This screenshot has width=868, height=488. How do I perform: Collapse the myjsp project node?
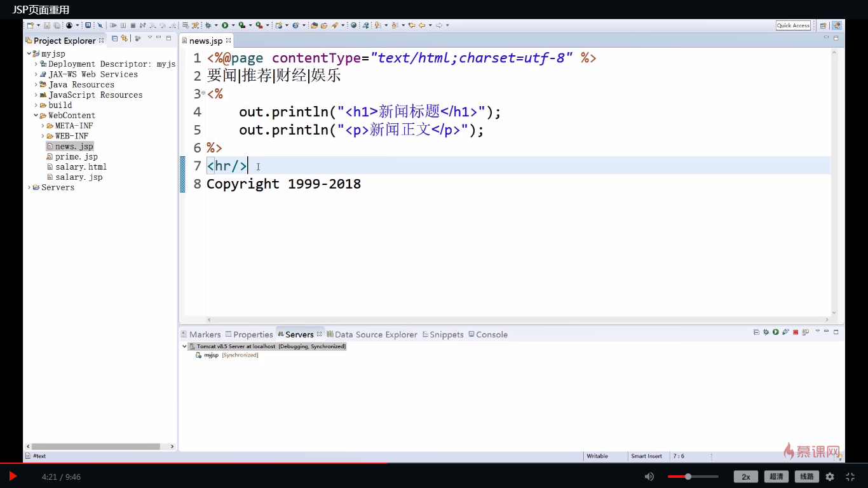click(x=29, y=54)
